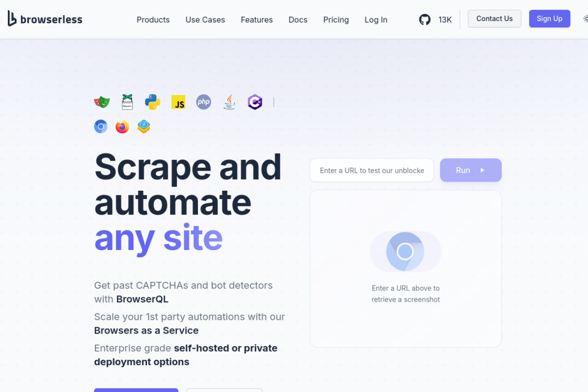Select the C# logo icon

click(255, 102)
